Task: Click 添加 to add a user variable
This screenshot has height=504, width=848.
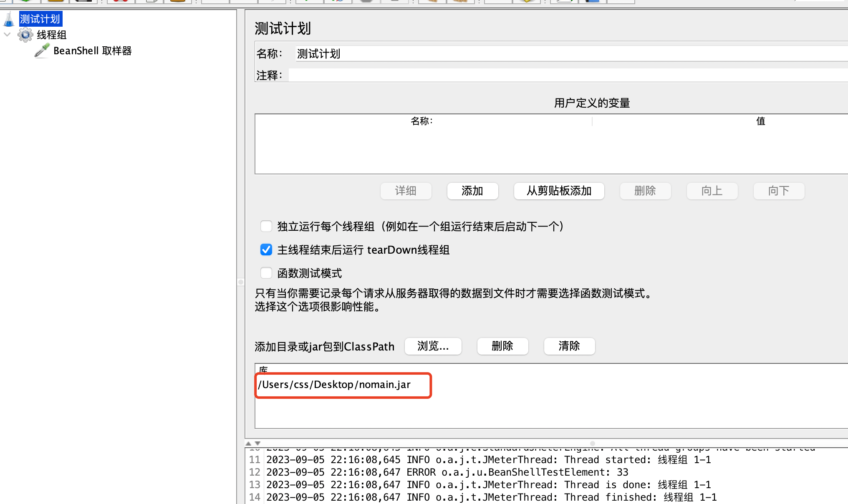Action: 472,191
